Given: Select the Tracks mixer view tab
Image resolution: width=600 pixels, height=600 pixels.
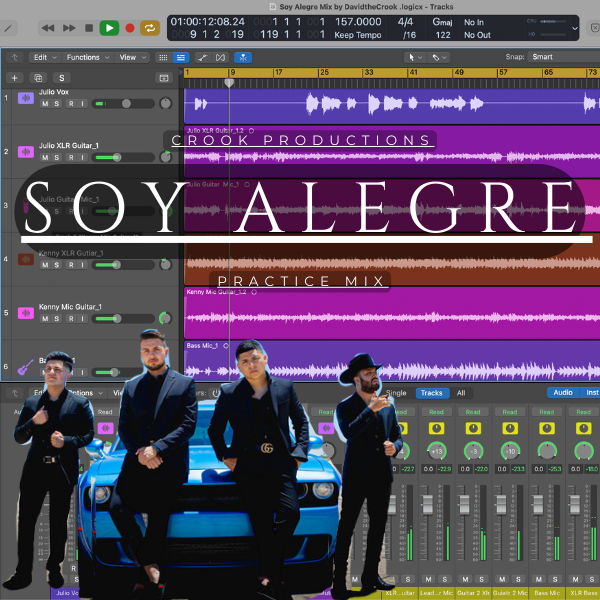Looking at the screenshot, I should [432, 393].
